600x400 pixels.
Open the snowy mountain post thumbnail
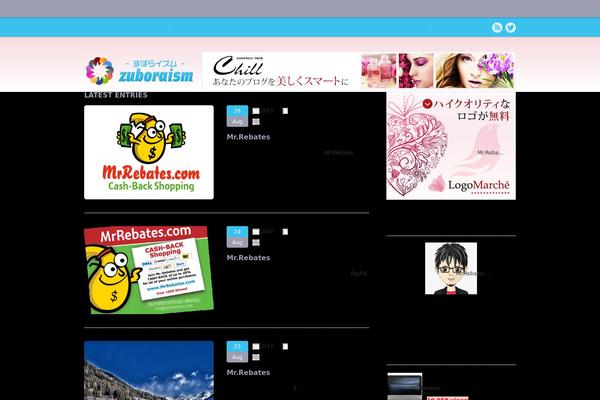149,371
